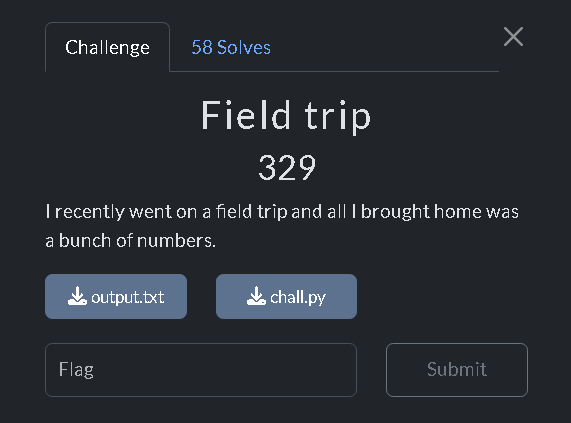The width and height of the screenshot is (571, 423).
Task: Switch to the 58 Solves tab
Action: (x=231, y=47)
